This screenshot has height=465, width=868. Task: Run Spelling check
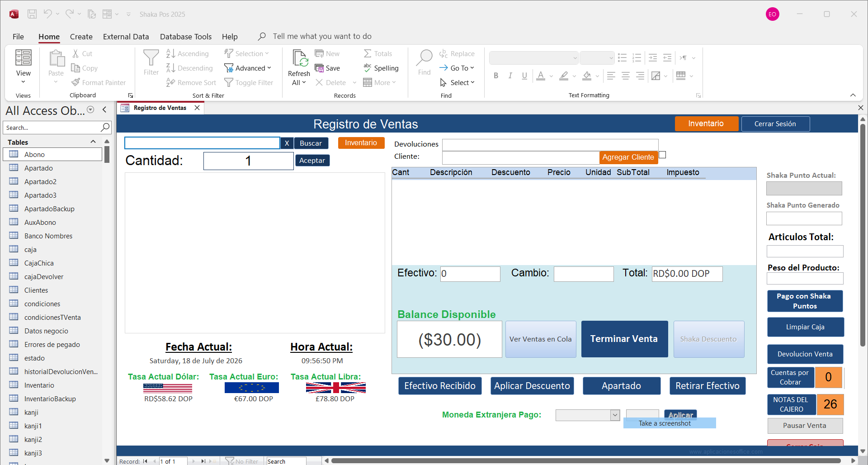click(381, 68)
